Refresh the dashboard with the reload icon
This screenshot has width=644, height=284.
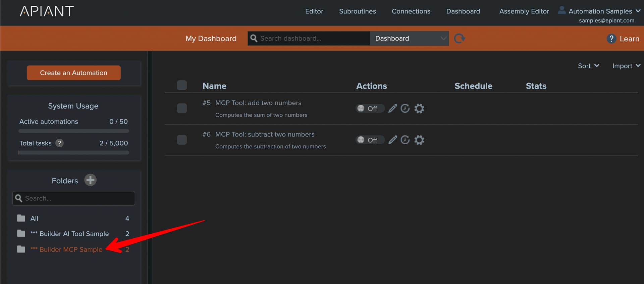(x=459, y=38)
